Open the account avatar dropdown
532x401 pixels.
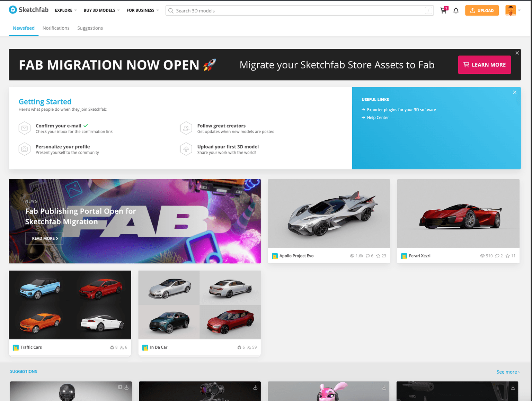tap(510, 10)
